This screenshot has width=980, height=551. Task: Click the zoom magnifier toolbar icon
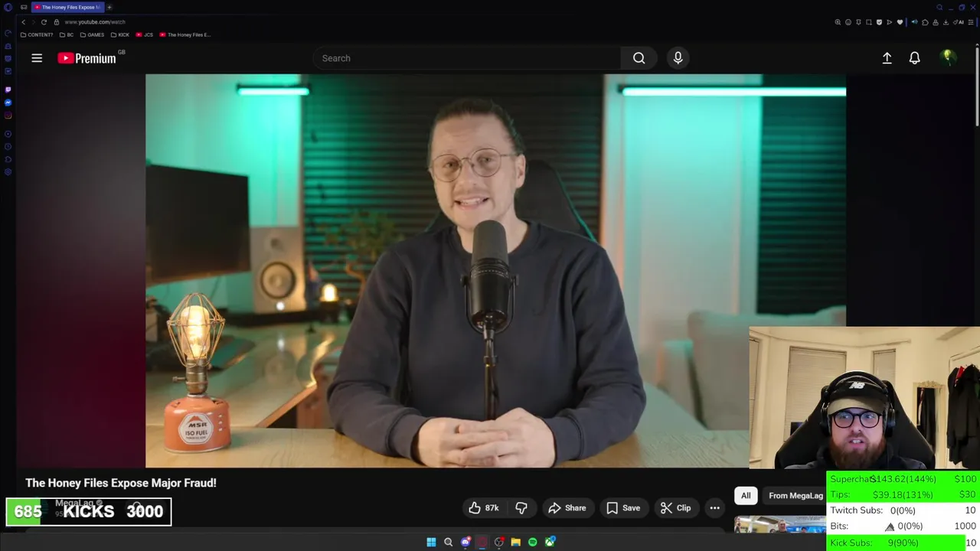click(x=838, y=22)
